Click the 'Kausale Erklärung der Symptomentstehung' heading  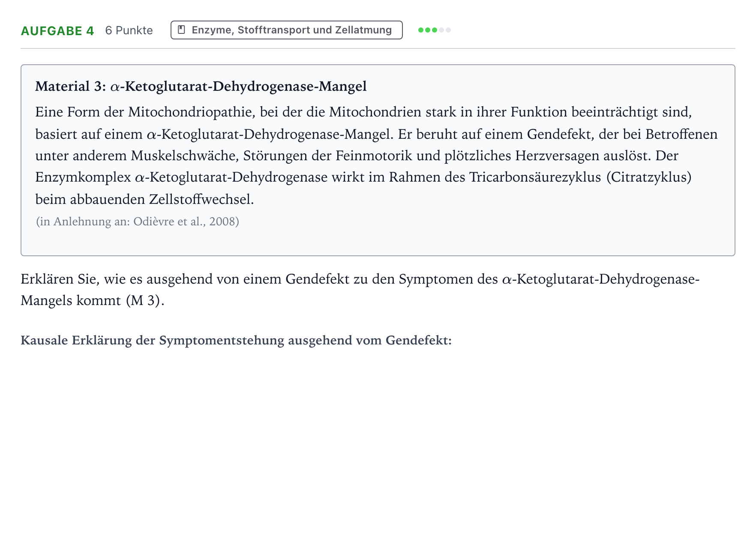pos(236,340)
